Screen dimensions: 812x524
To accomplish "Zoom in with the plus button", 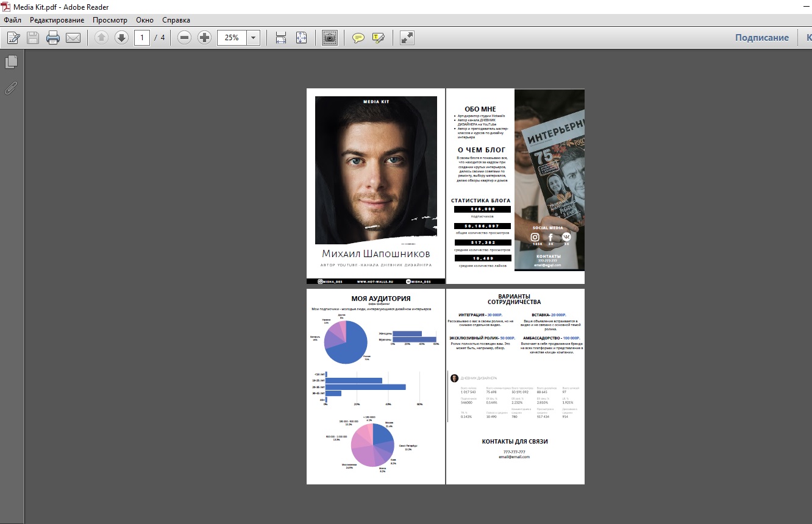I will (205, 38).
